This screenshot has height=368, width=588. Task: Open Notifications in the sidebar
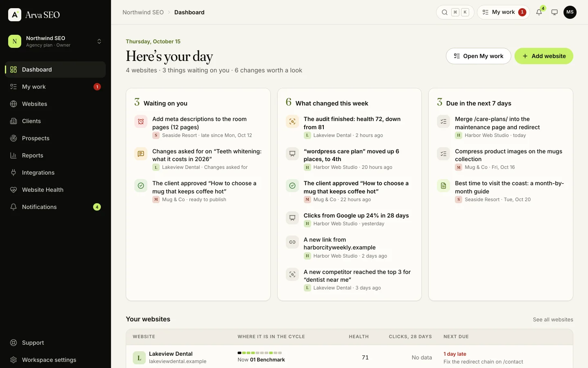coord(56,207)
